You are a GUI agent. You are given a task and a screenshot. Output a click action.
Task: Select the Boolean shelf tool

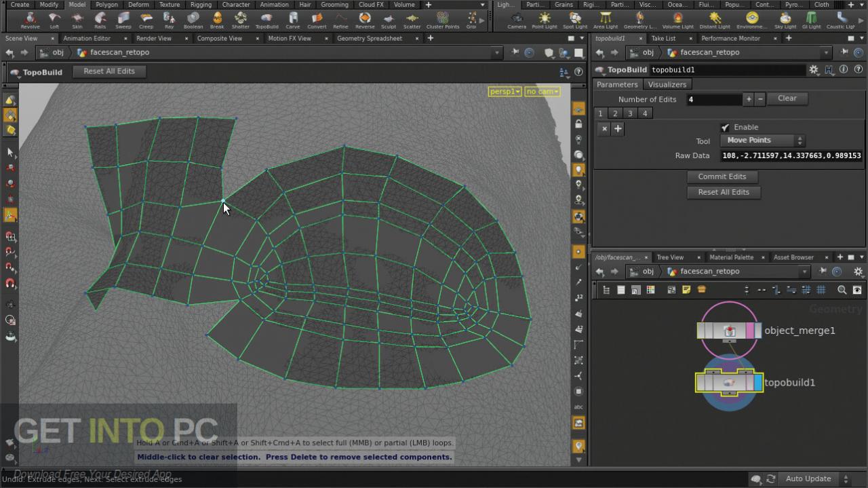point(193,20)
